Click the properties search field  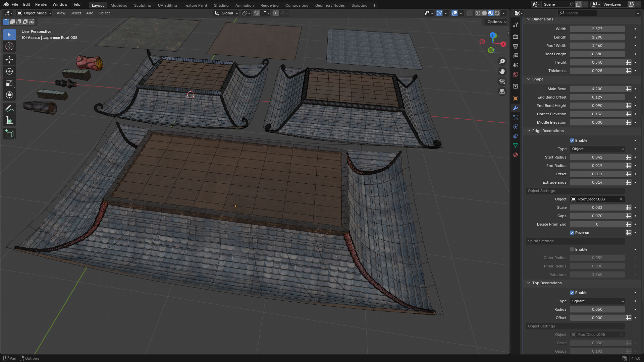(577, 13)
